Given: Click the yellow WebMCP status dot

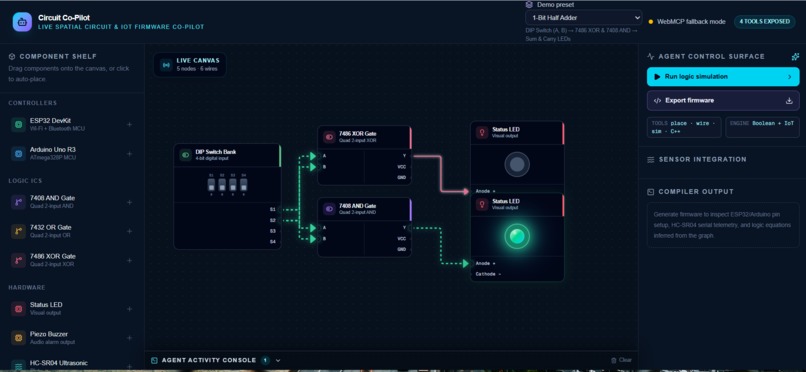Looking at the screenshot, I should (651, 22).
